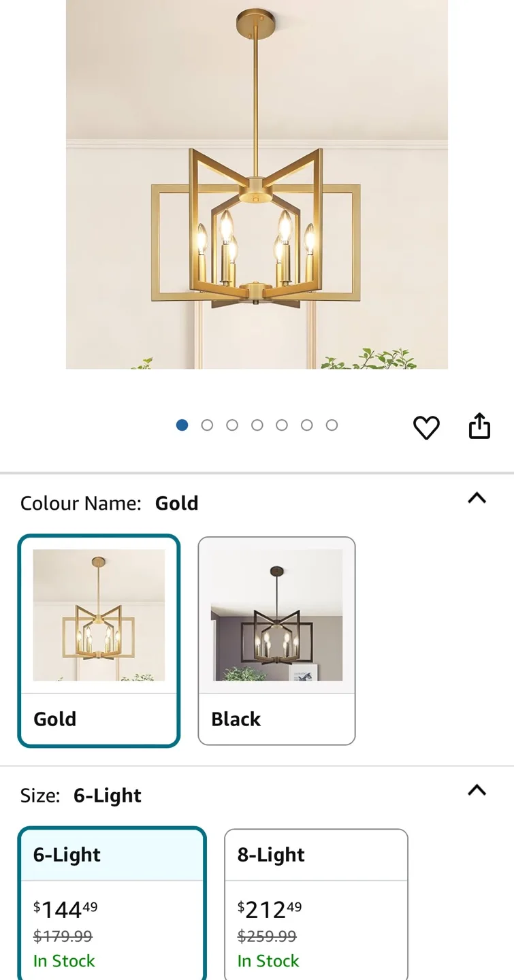The image size is (514, 980).
Task: Collapse the Size section
Action: pyautogui.click(x=477, y=790)
